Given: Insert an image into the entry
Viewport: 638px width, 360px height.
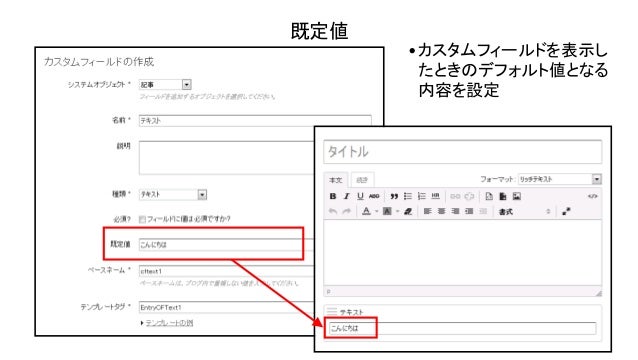Looking at the screenshot, I should click(517, 196).
